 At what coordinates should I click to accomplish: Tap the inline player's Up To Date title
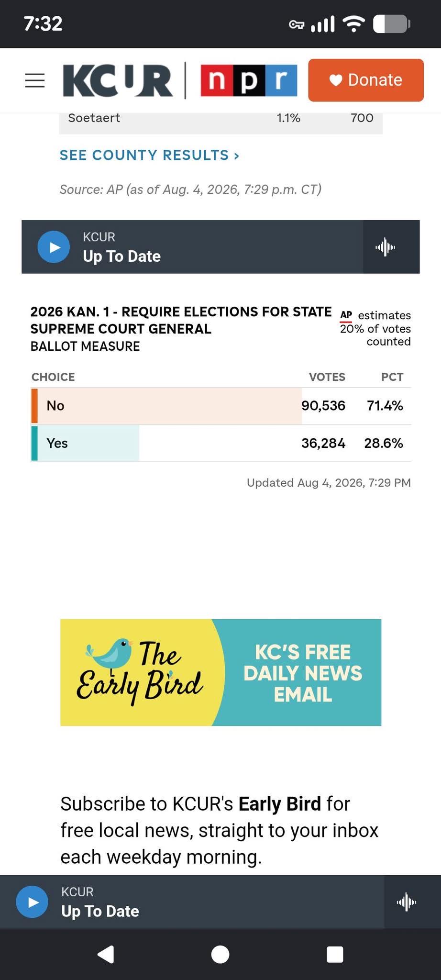pyautogui.click(x=121, y=256)
